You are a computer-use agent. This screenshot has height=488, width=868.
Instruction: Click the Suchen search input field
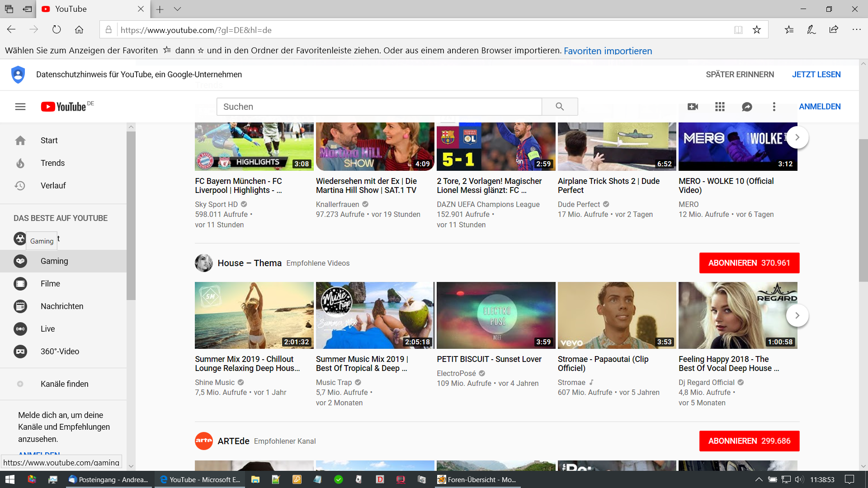[x=379, y=107]
